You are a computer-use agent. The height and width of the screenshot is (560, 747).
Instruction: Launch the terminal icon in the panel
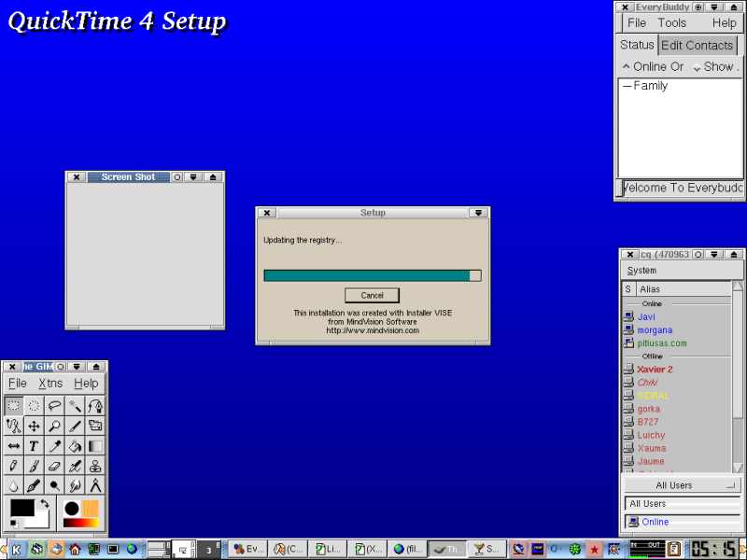(113, 550)
